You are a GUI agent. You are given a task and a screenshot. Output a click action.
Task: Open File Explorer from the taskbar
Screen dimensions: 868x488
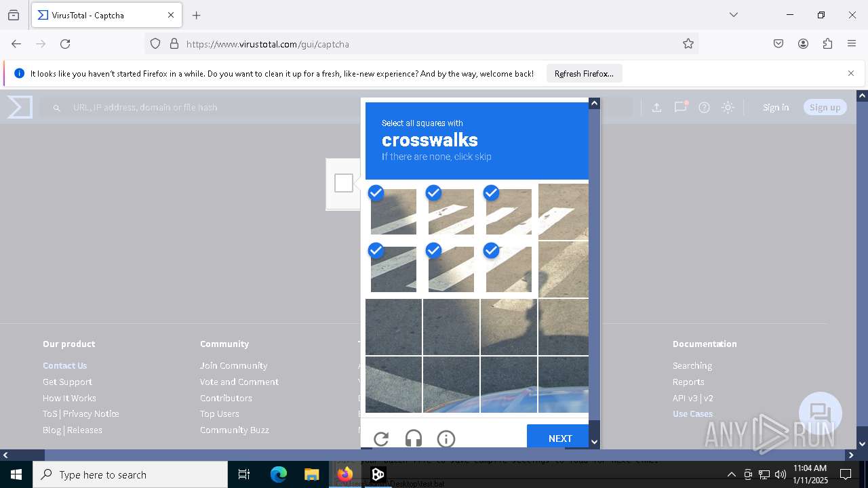tap(311, 474)
